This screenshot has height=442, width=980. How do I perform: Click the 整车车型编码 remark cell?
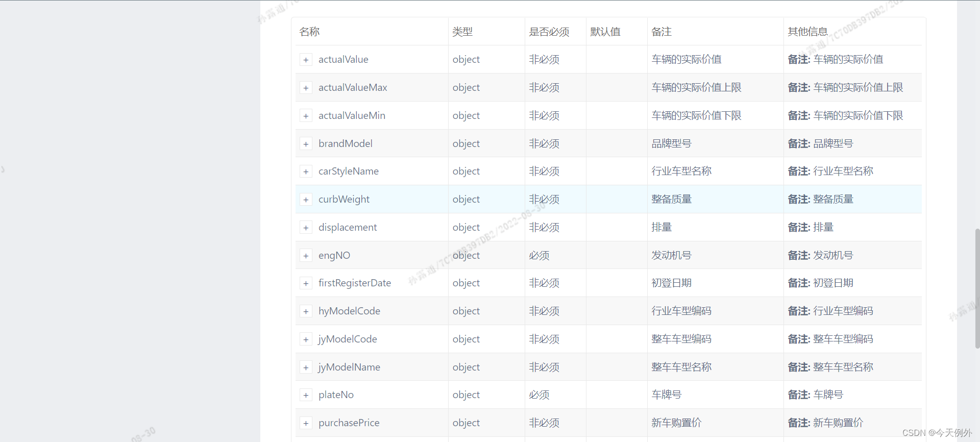coord(681,339)
